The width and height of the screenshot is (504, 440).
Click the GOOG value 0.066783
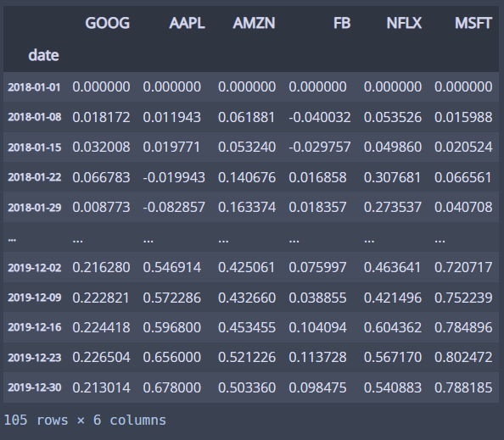(x=101, y=177)
